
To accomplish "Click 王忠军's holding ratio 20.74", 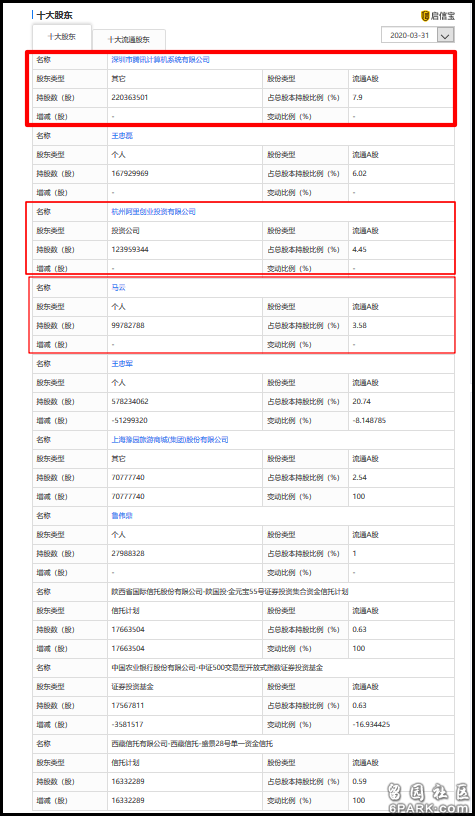I will pos(362,401).
